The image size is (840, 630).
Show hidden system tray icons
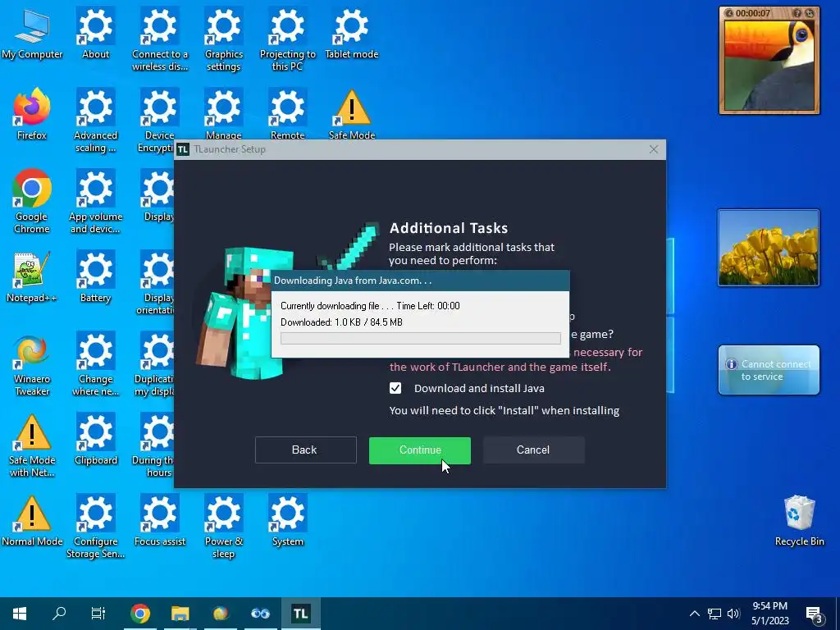[x=694, y=614]
